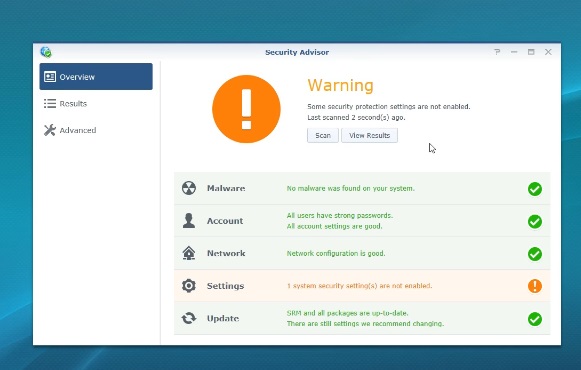Screen dimensions: 581x370
Task: Select the Network category label
Action: point(226,253)
